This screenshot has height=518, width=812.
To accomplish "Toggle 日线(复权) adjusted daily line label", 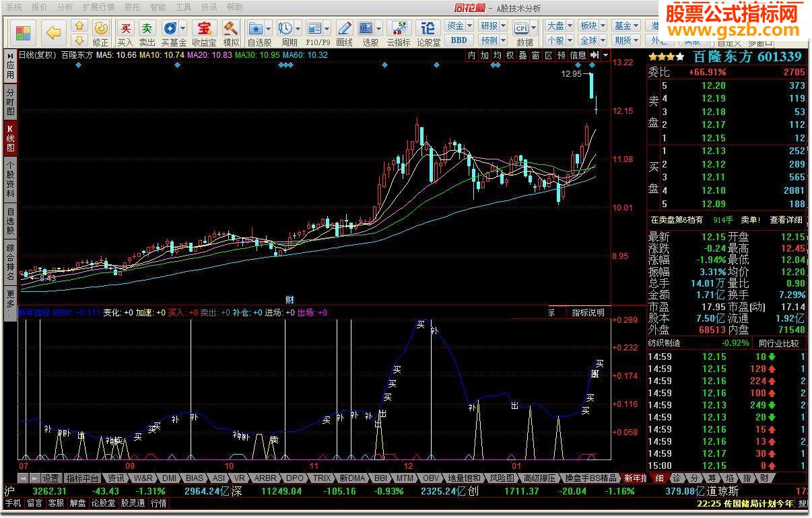I will click(x=38, y=55).
